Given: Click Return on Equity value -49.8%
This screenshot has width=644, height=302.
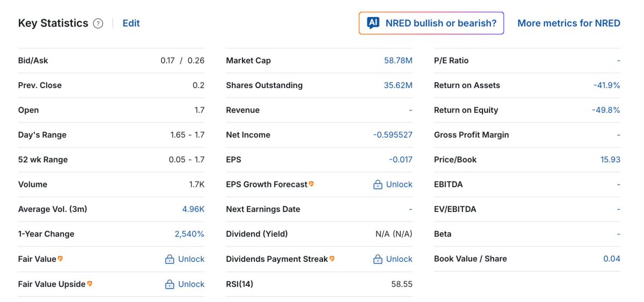Looking at the screenshot, I should 606,110.
